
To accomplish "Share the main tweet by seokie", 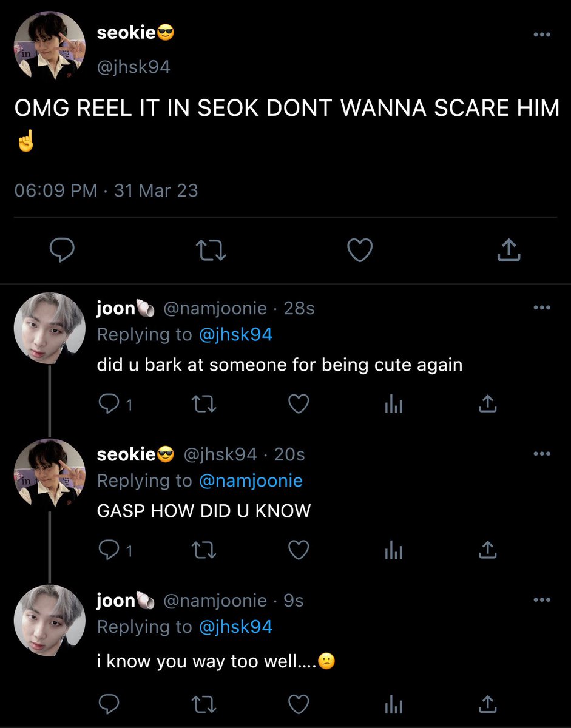I will [x=509, y=250].
